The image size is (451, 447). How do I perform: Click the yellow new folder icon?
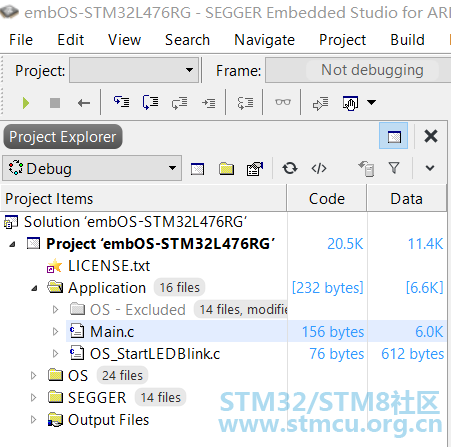pyautogui.click(x=226, y=169)
